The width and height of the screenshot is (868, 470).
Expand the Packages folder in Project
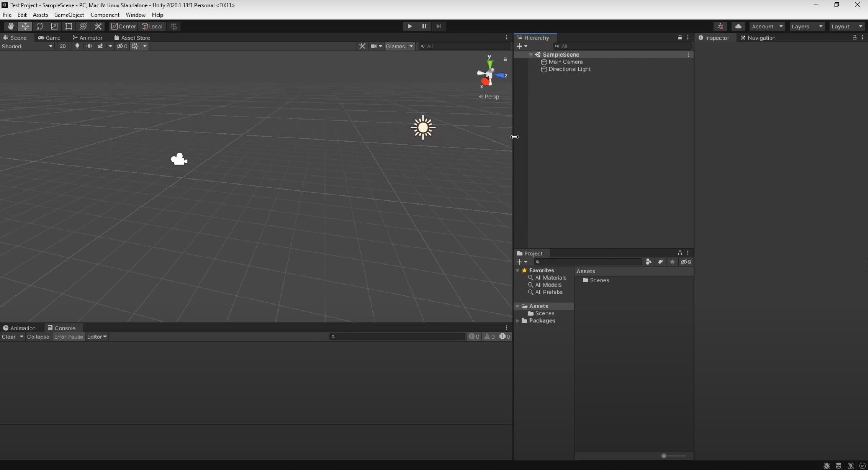518,321
